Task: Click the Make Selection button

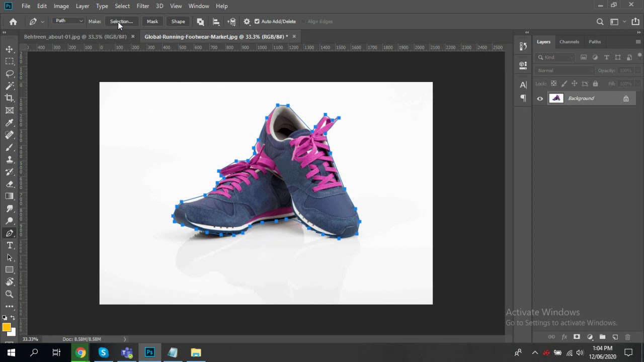Action: [x=121, y=22]
